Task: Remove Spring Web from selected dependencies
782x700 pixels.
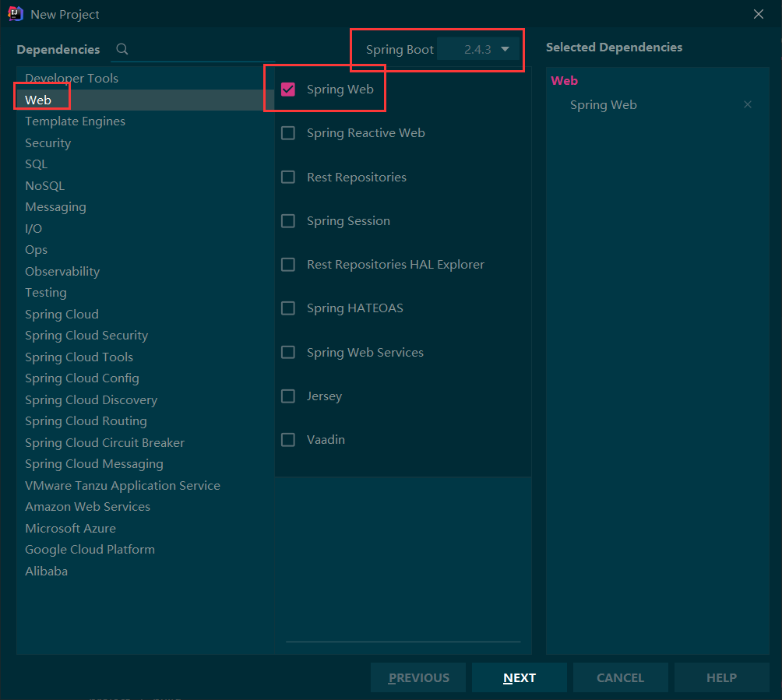Action: tap(747, 104)
